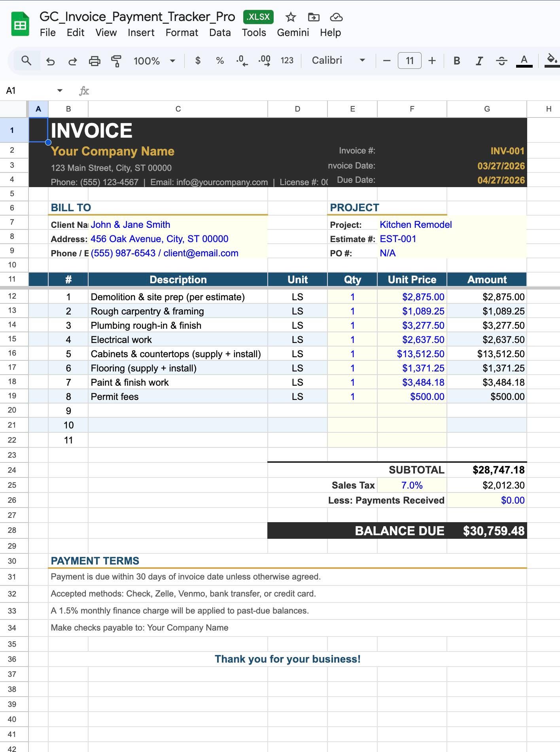Open the File menu
560x752 pixels.
pos(48,33)
